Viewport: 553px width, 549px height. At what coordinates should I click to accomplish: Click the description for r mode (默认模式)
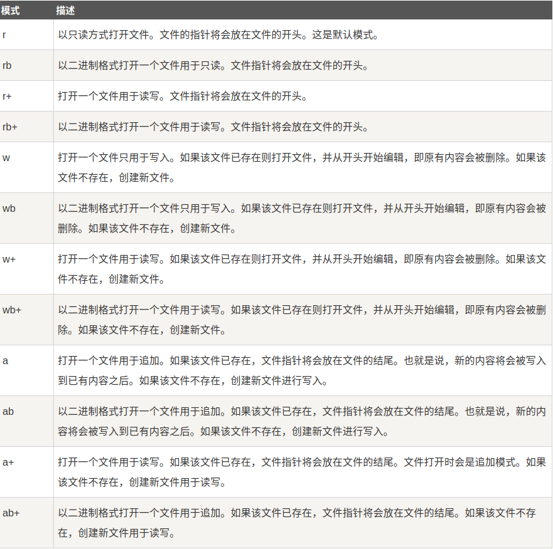point(218,35)
